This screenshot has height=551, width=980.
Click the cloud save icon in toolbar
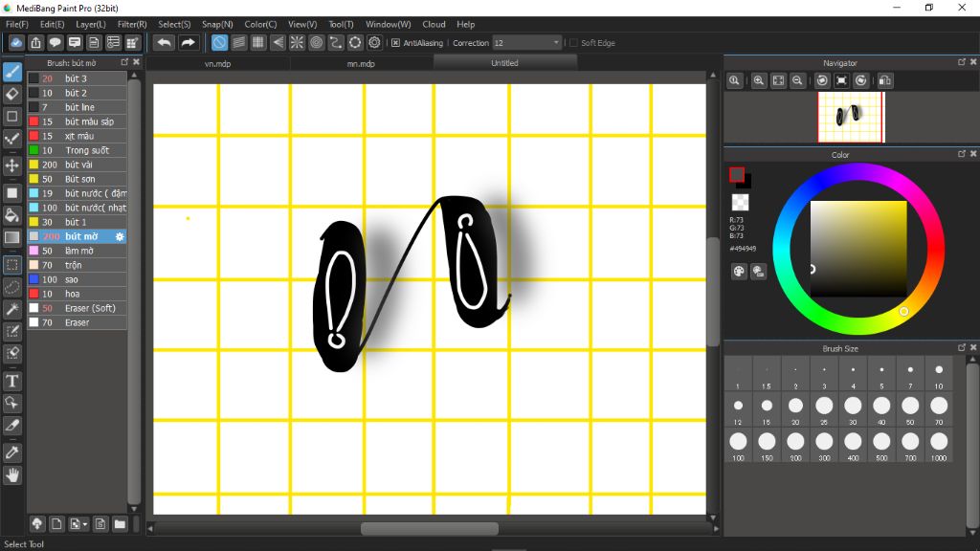[16, 42]
